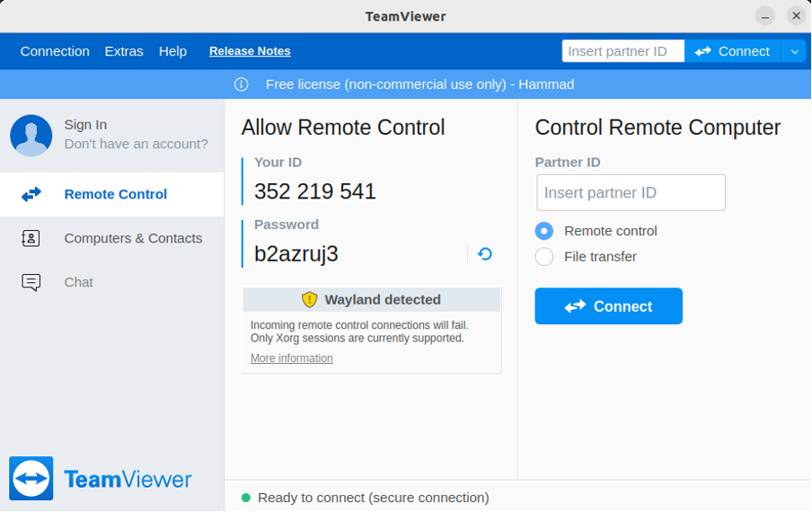
Task: Click the info icon in the license banner
Action: pyautogui.click(x=242, y=84)
